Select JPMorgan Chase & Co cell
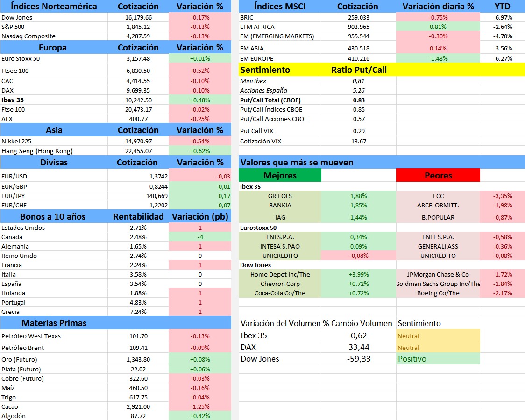 (x=438, y=275)
